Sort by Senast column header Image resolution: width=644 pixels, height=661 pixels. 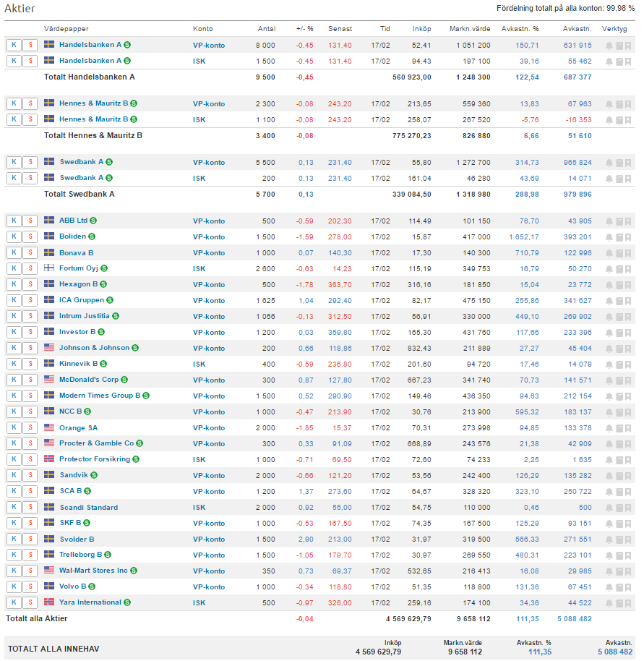340,29
